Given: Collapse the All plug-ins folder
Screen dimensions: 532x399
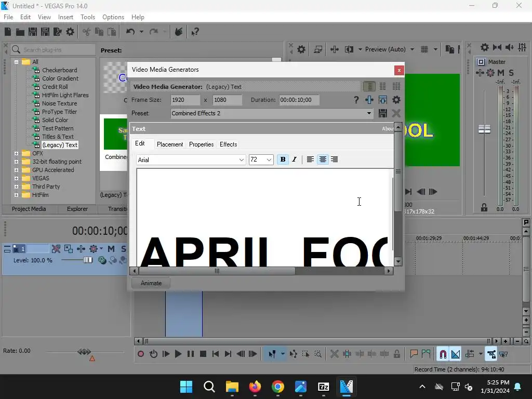Looking at the screenshot, I should [16, 62].
